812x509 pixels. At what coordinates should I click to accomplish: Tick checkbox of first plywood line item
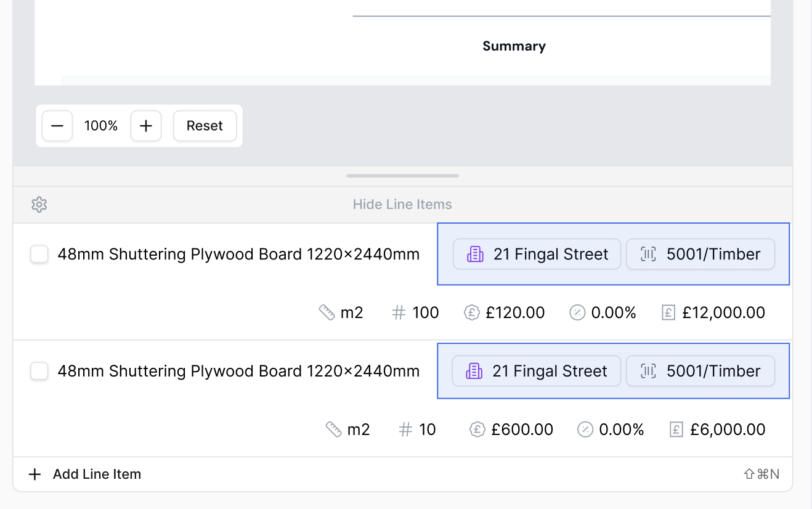tap(39, 254)
